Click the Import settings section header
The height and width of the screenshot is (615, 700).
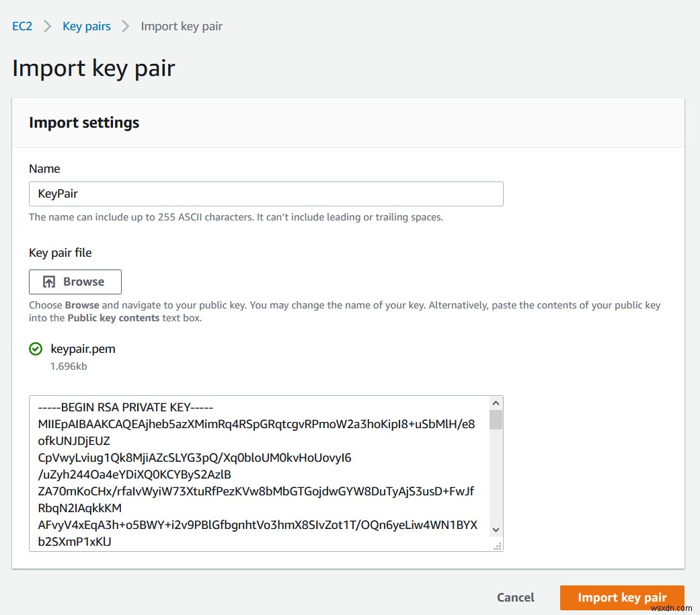click(x=83, y=122)
